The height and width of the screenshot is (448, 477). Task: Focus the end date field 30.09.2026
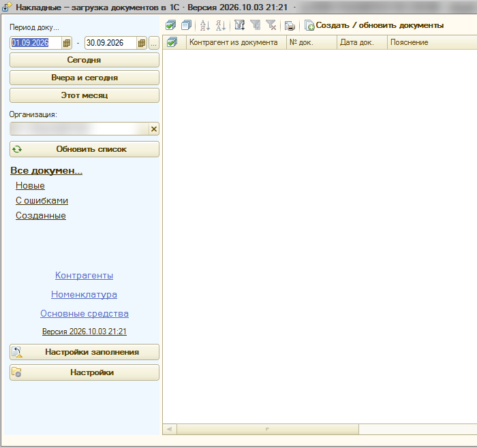[110, 43]
